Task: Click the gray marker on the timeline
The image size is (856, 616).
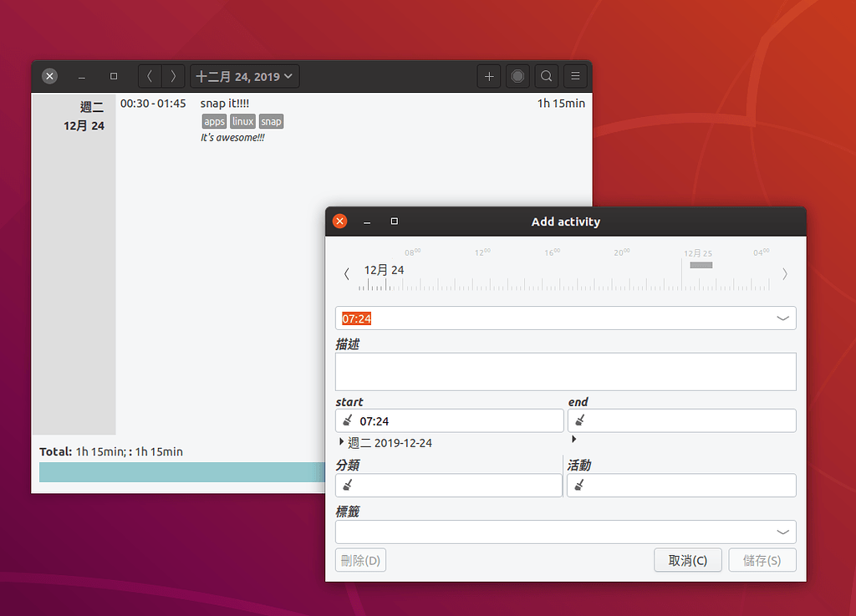Action: [x=701, y=265]
